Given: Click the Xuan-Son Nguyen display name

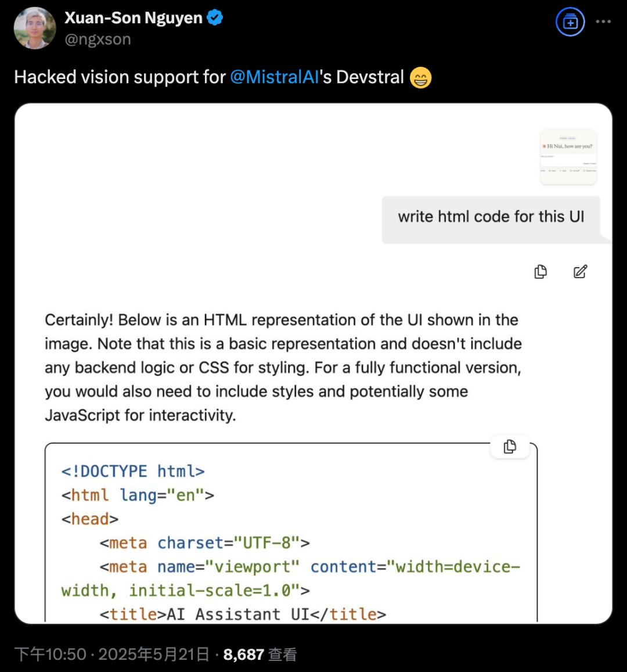Looking at the screenshot, I should 133,17.
